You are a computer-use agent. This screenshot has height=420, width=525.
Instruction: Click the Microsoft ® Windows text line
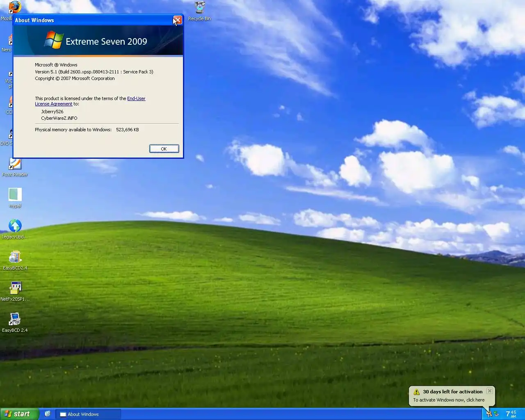click(56, 65)
